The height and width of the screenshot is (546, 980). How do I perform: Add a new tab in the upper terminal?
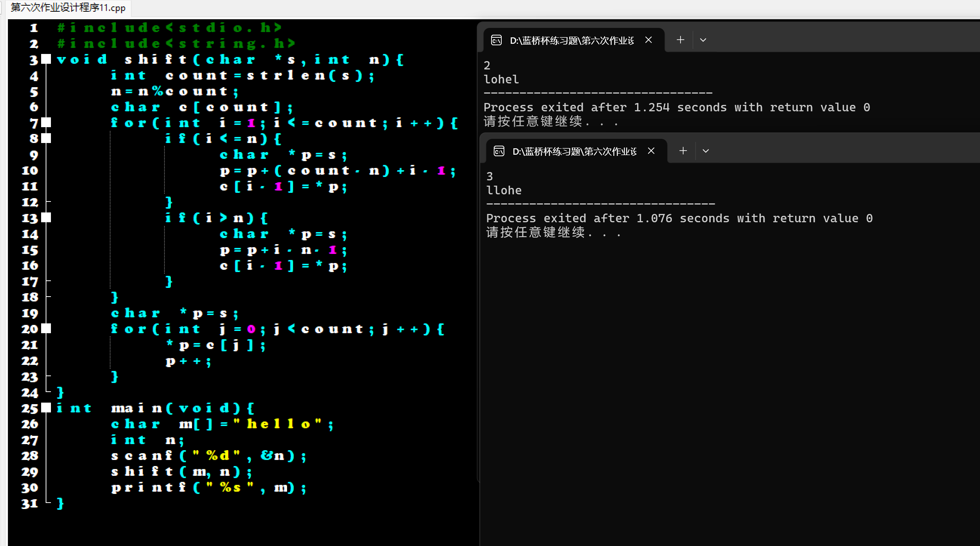tap(680, 40)
